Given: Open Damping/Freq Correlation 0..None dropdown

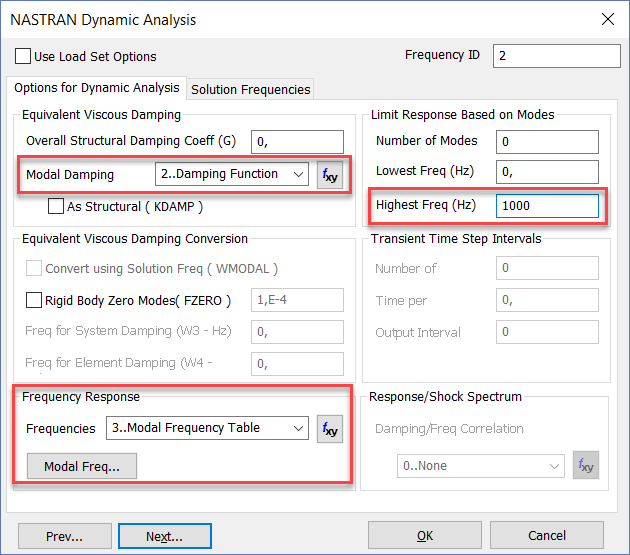Looking at the screenshot, I should (x=481, y=466).
